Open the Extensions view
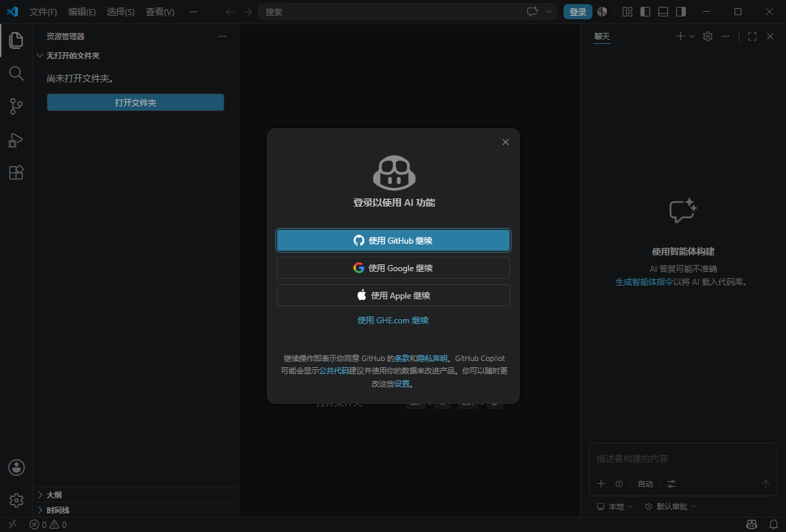 [x=16, y=172]
